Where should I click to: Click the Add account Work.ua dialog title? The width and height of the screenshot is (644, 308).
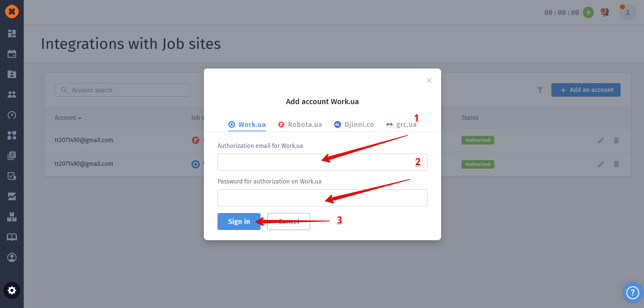(322, 101)
